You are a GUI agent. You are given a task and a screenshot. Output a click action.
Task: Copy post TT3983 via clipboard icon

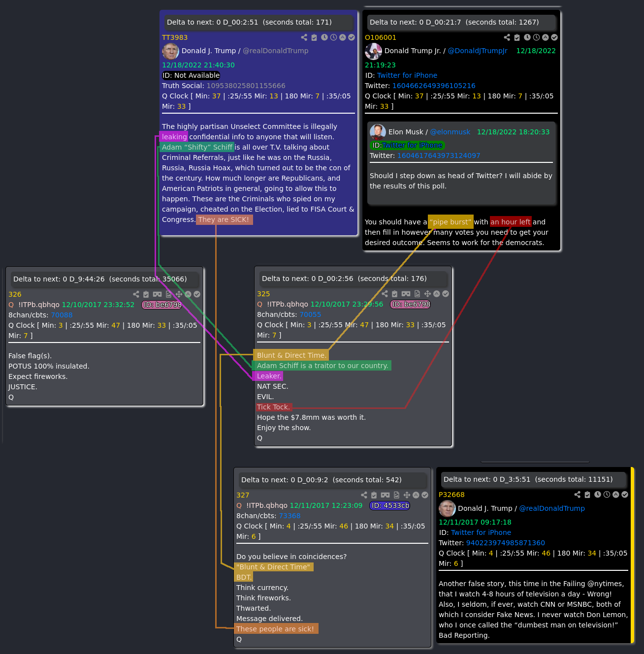(x=314, y=37)
